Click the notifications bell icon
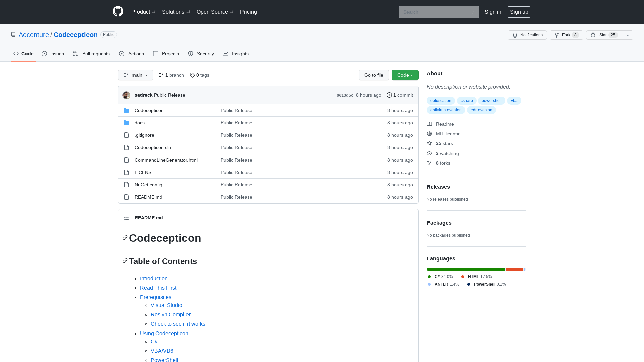This screenshot has height=362, width=644. tap(515, 35)
